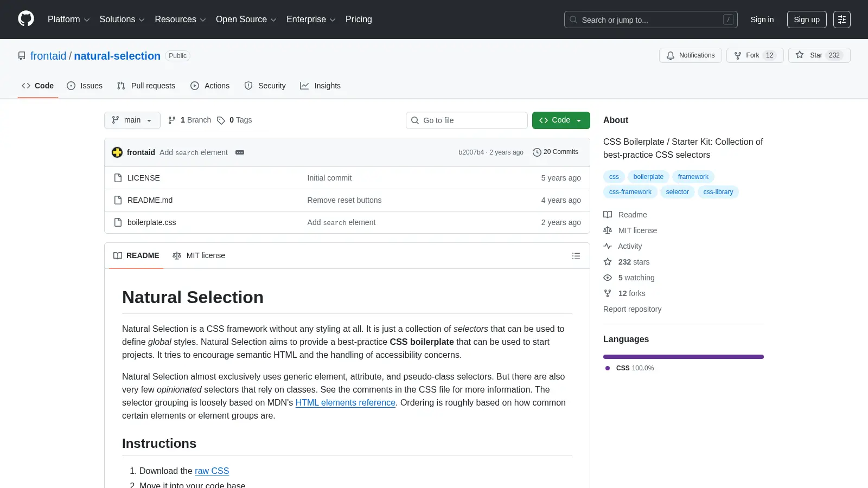The width and height of the screenshot is (868, 488).
Task: Click the css-framework topic tag
Action: (x=630, y=192)
